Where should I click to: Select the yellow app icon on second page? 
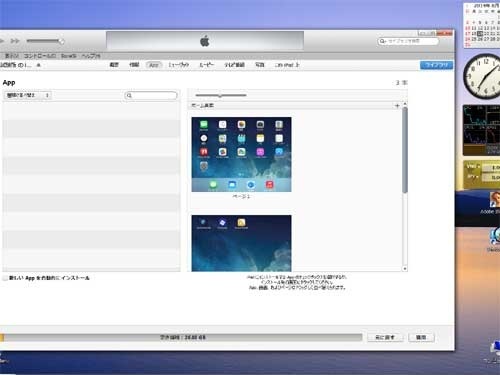pos(241,222)
